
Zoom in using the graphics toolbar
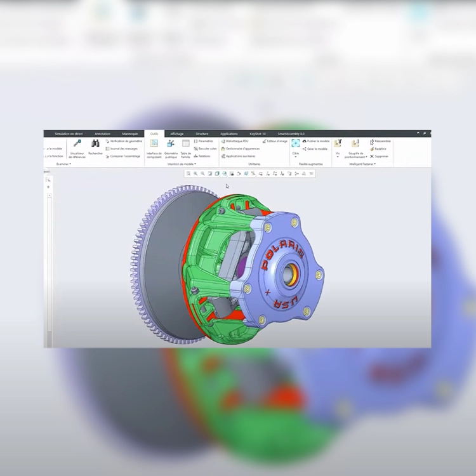coord(195,174)
